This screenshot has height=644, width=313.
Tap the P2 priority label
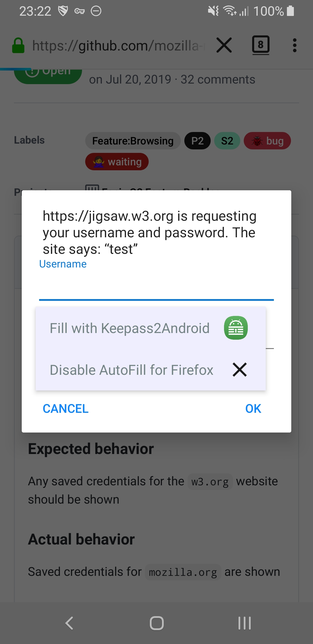(197, 141)
